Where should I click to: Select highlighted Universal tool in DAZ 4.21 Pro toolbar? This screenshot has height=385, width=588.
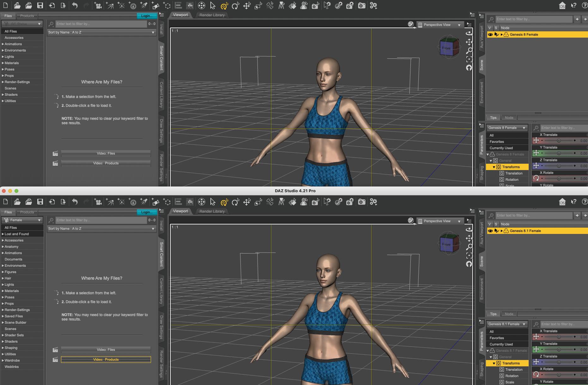pyautogui.click(x=224, y=202)
